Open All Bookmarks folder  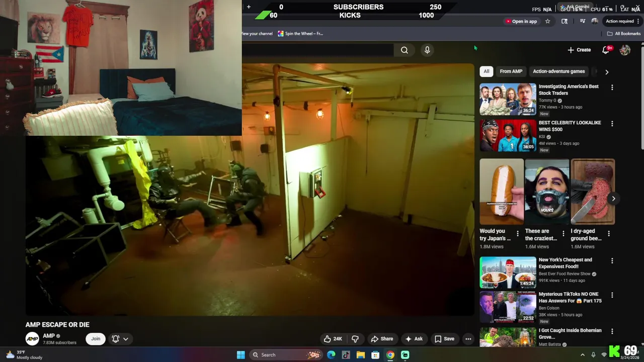click(624, 34)
